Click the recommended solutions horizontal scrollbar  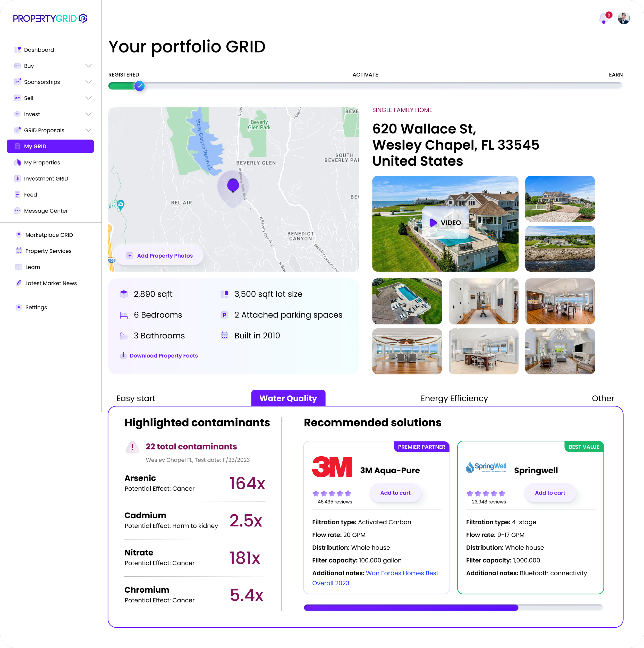(453, 608)
